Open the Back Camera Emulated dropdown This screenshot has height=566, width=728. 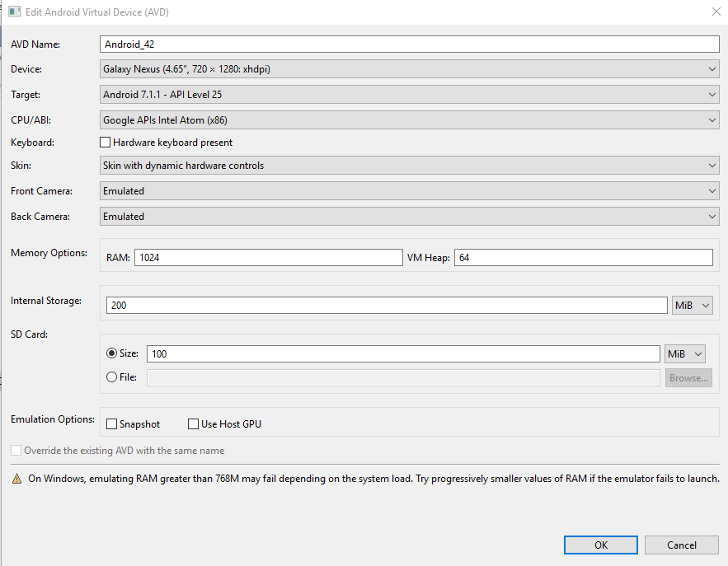[410, 217]
